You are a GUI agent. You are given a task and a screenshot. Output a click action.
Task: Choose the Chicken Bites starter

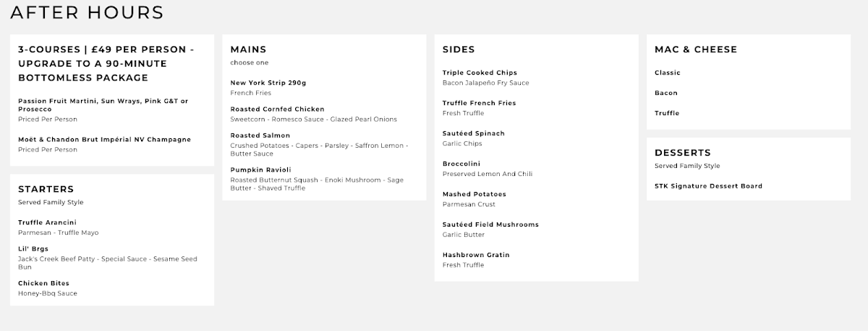pos(43,283)
